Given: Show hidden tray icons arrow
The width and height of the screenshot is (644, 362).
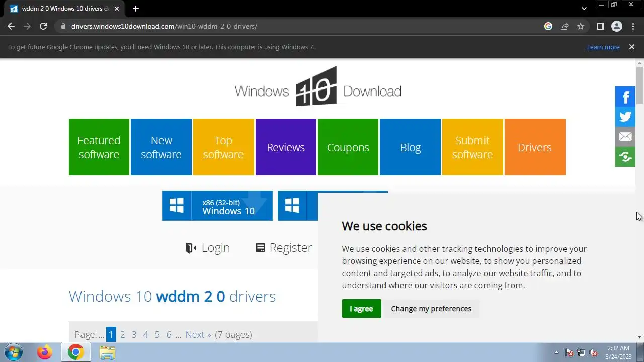Looking at the screenshot, I should [556, 352].
